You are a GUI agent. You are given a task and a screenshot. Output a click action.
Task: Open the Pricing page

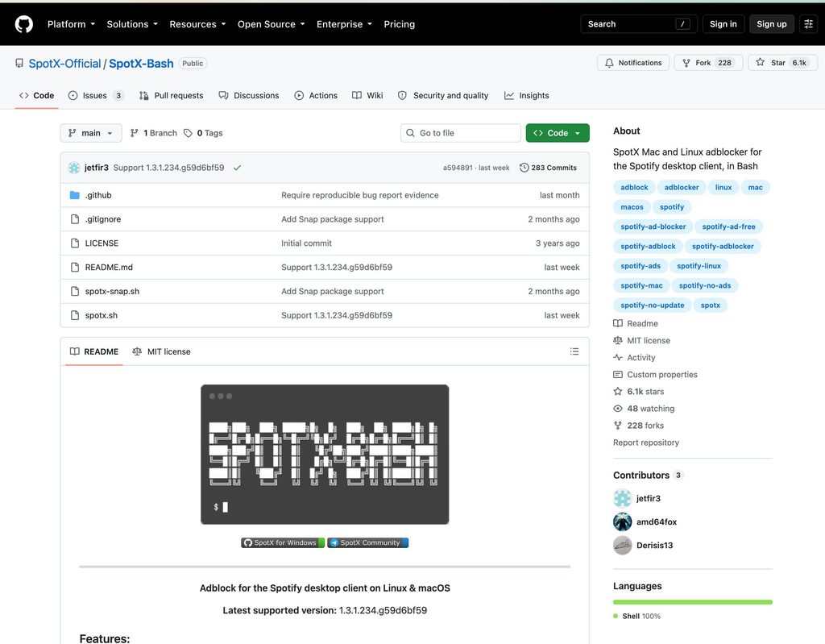pos(399,24)
